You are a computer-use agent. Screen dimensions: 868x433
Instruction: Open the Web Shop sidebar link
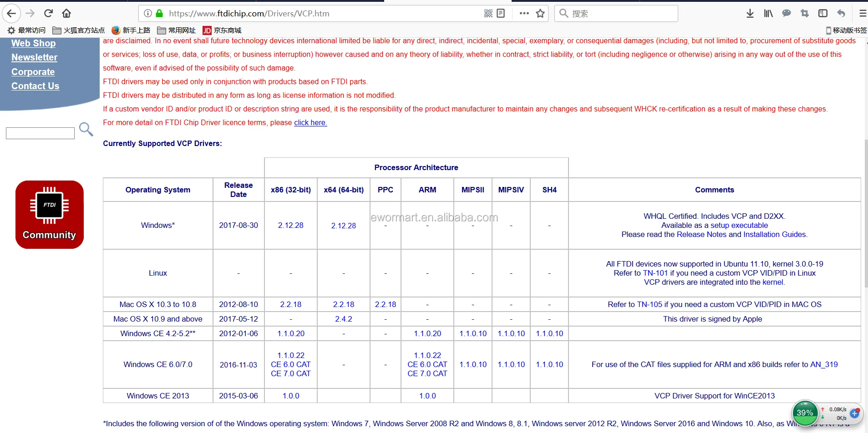(33, 43)
